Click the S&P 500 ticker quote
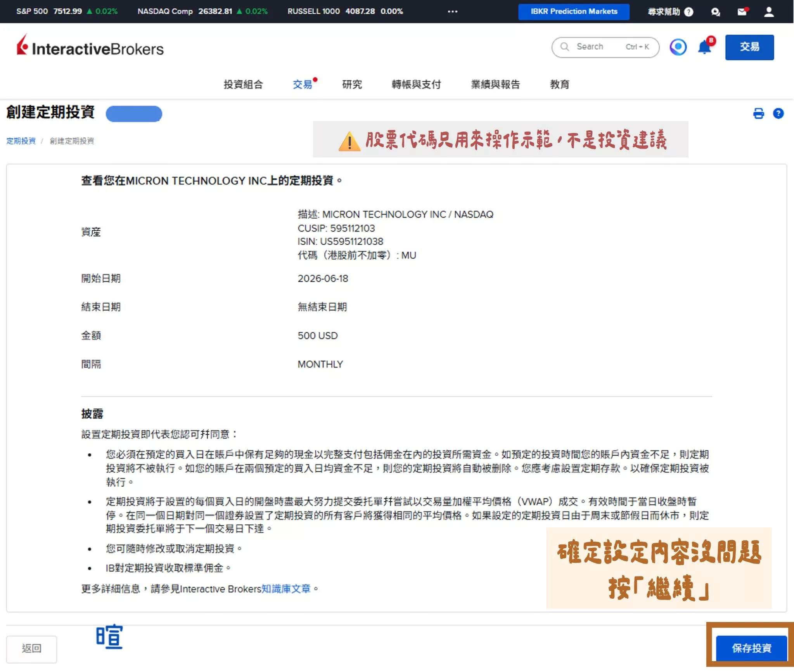 pos(67,11)
